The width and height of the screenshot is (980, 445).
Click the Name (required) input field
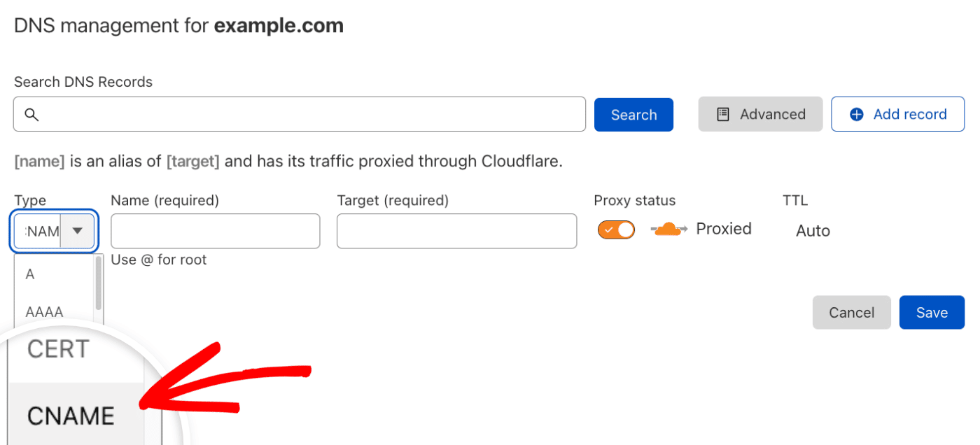215,231
